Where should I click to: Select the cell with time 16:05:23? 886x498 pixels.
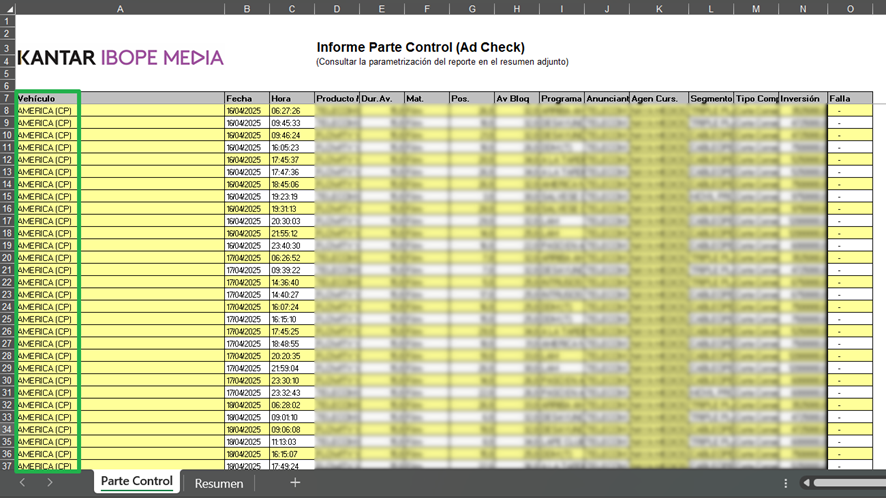[x=292, y=148]
